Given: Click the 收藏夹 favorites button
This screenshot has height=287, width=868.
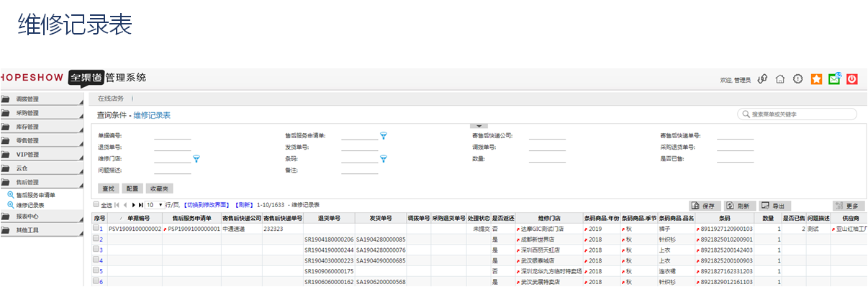Looking at the screenshot, I should 158,188.
